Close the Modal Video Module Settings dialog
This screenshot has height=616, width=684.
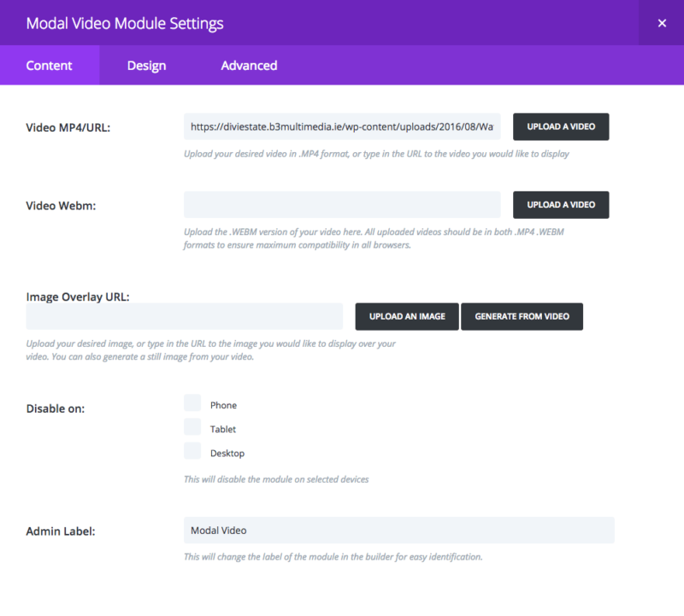662,23
